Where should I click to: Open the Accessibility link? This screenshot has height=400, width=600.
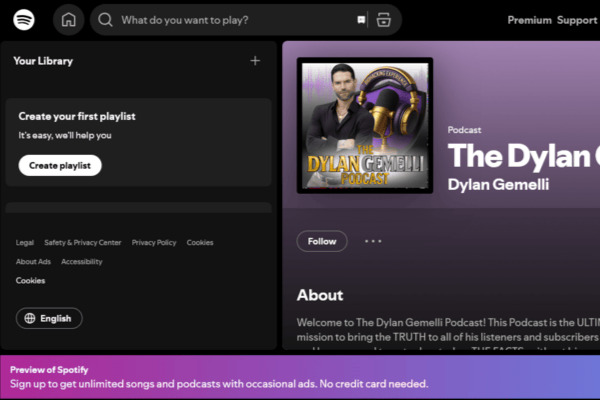tap(82, 261)
